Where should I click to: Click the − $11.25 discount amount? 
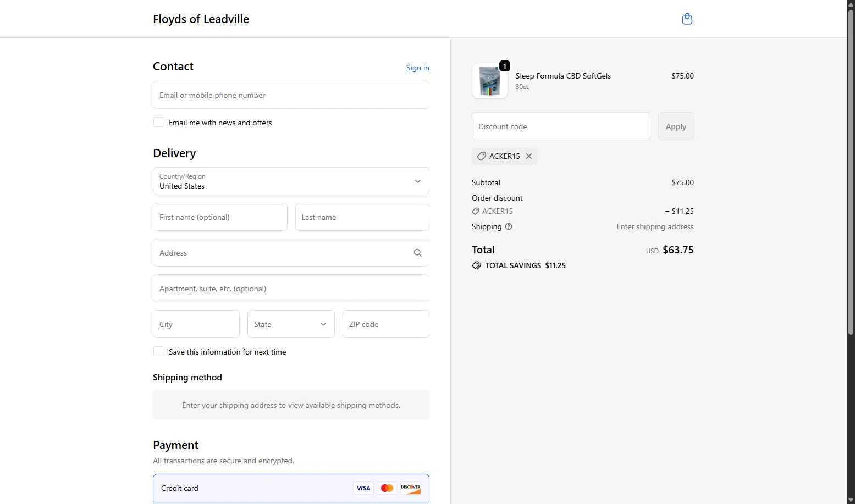coord(679,211)
